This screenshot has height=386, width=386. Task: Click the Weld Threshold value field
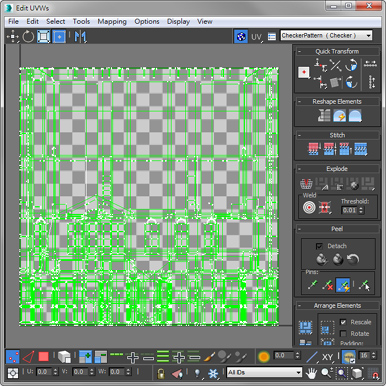click(349, 210)
